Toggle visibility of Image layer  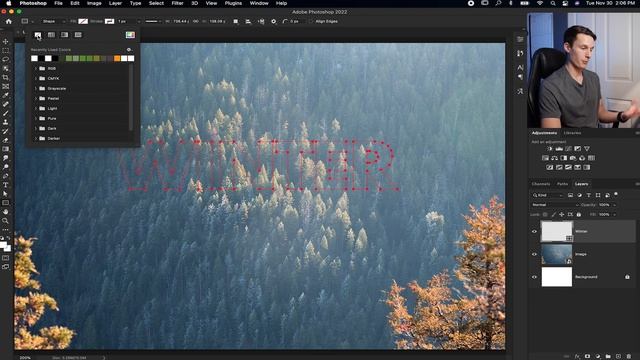coord(534,254)
